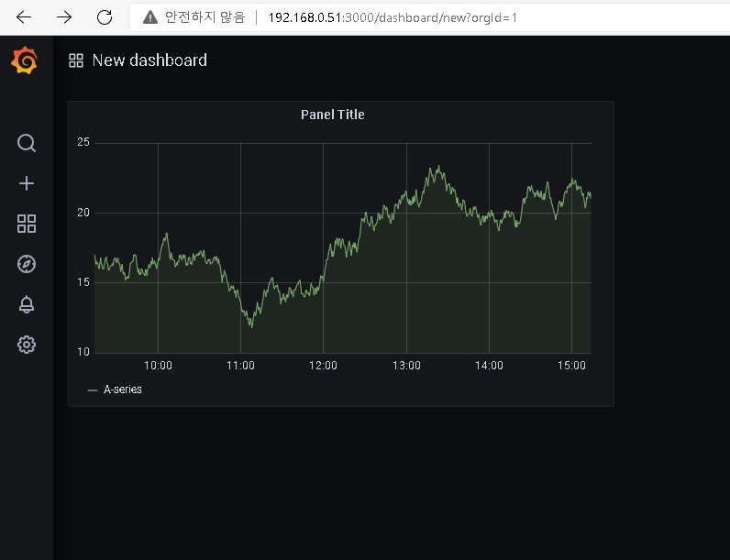Click the 13:00 time axis label
Image resolution: width=730 pixels, height=560 pixels.
tap(406, 366)
